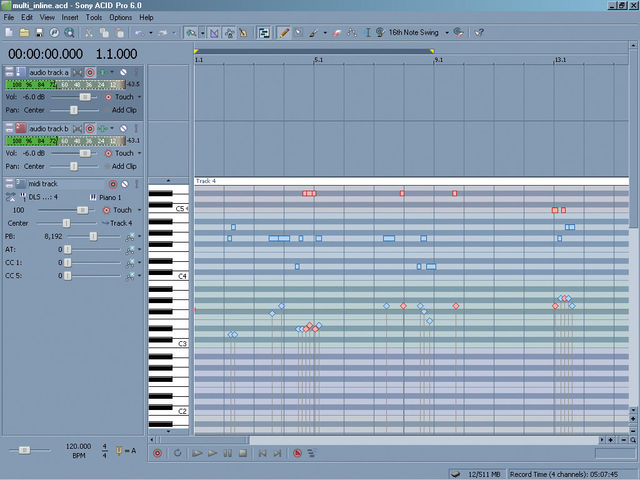Open the 16th Note Swing groove dropdown
The height and width of the screenshot is (480, 640).
447,33
